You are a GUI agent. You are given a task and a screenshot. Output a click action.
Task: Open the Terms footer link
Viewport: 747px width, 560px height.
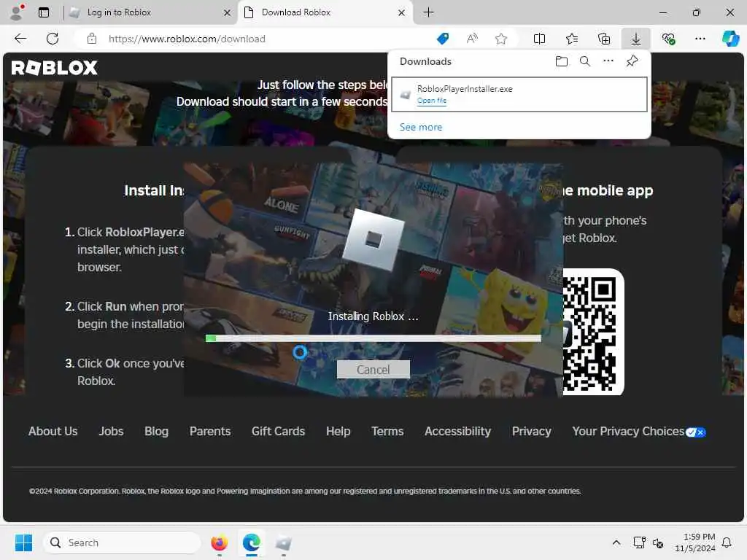[x=387, y=432]
